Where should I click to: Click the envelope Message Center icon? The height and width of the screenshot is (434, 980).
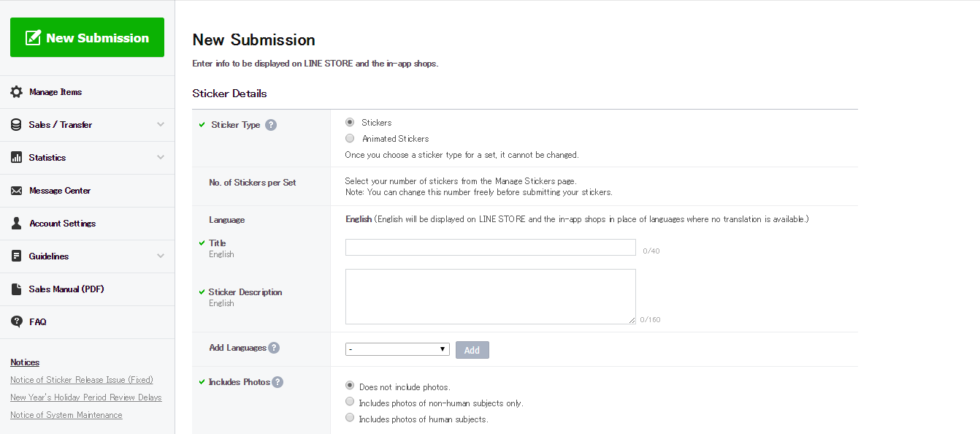coord(16,191)
